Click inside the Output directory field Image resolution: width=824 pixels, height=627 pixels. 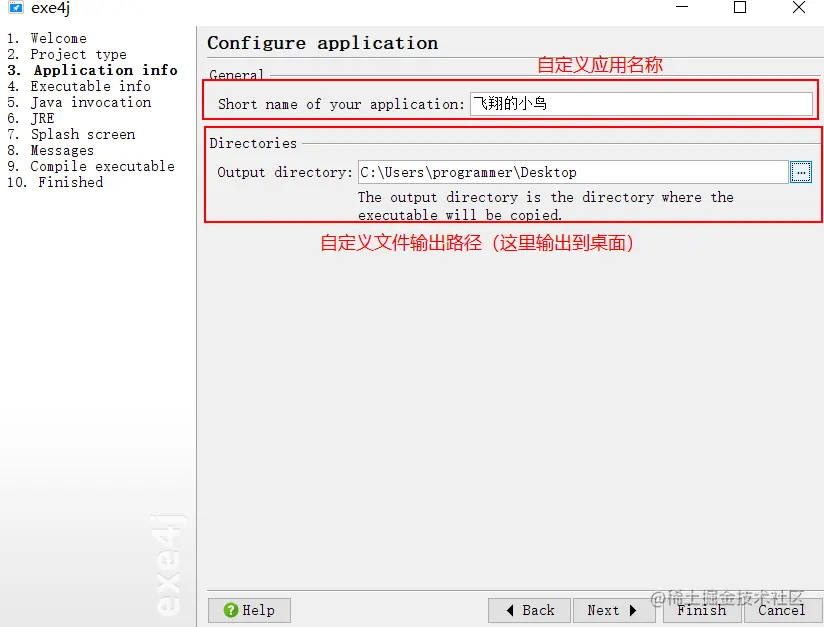573,172
